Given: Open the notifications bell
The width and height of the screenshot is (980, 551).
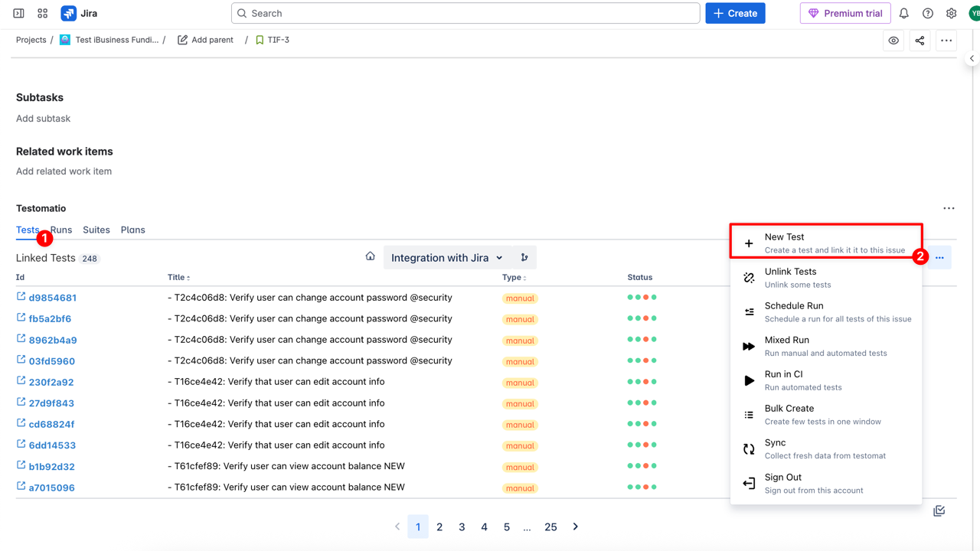Looking at the screenshot, I should click(x=903, y=13).
